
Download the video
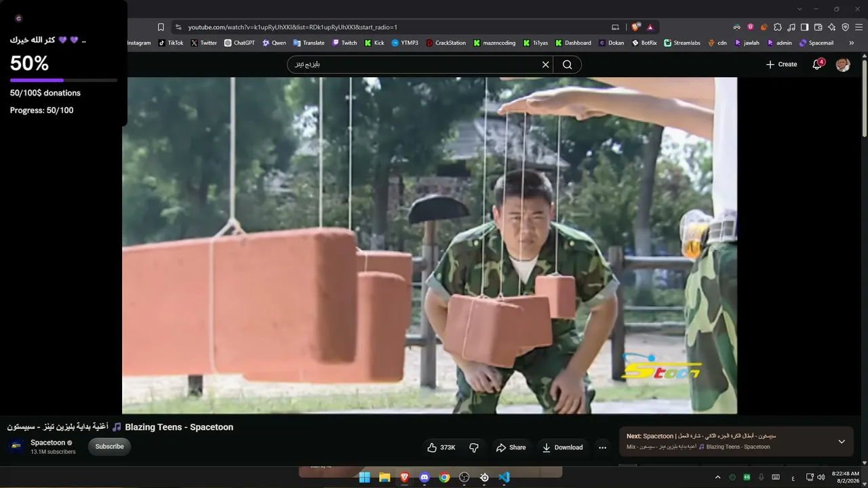(562, 447)
